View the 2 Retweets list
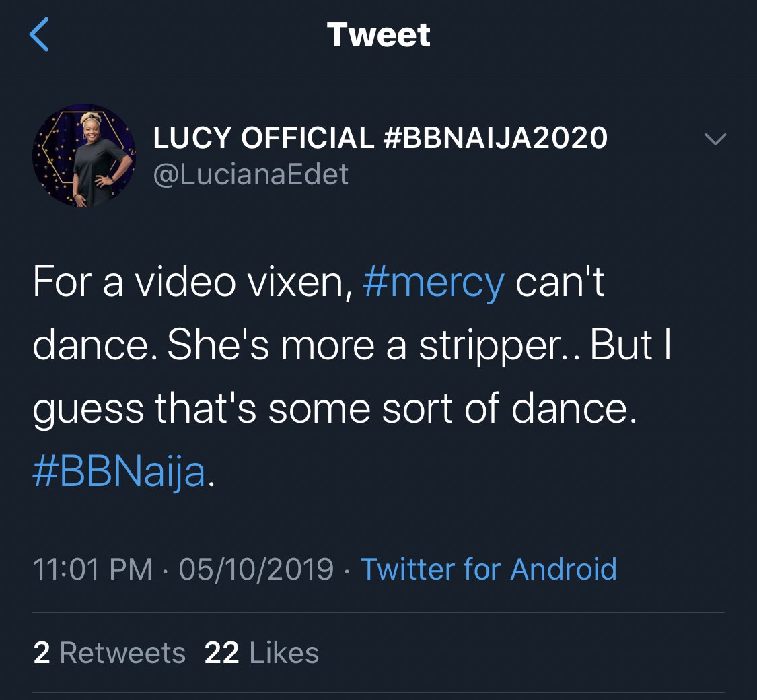This screenshot has height=700, width=757. point(109,653)
